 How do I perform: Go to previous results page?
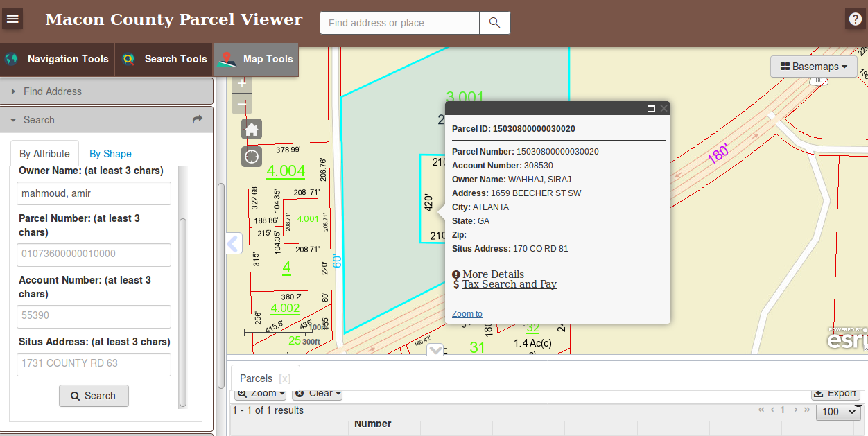tap(772, 410)
